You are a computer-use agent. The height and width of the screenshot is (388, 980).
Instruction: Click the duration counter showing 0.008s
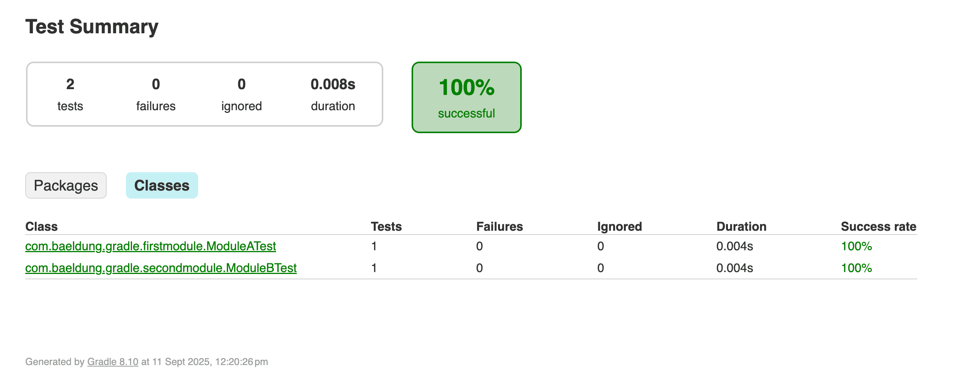pyautogui.click(x=333, y=94)
